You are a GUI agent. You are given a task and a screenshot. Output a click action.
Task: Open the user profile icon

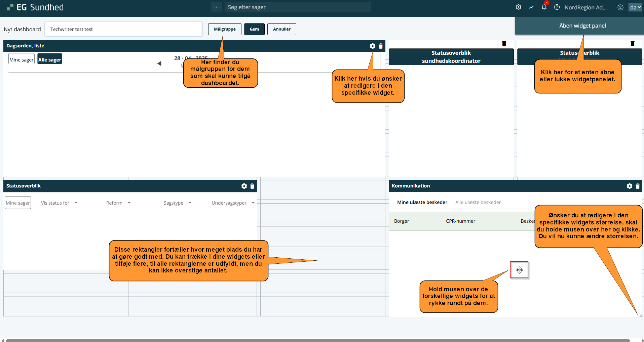[x=620, y=7]
